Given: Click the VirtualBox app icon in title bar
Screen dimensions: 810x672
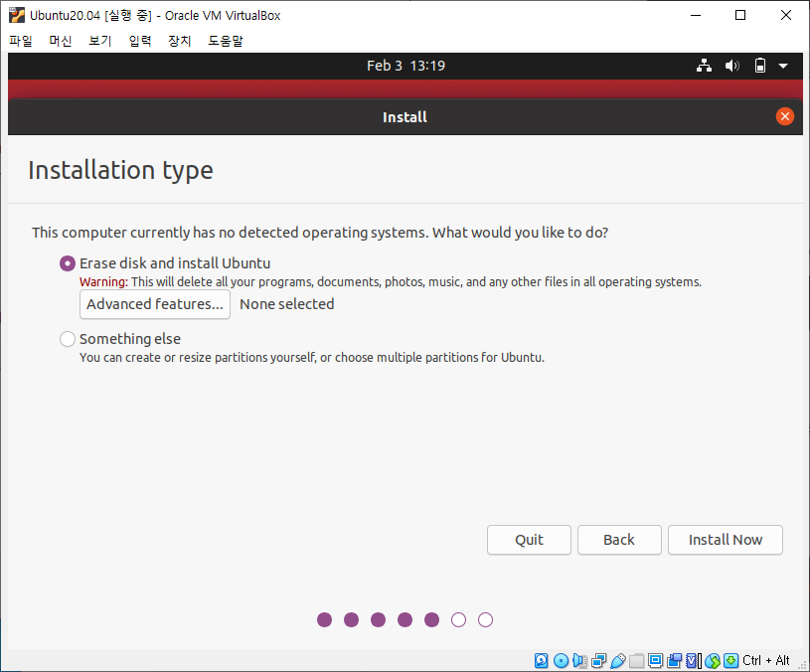Looking at the screenshot, I should pos(17,15).
